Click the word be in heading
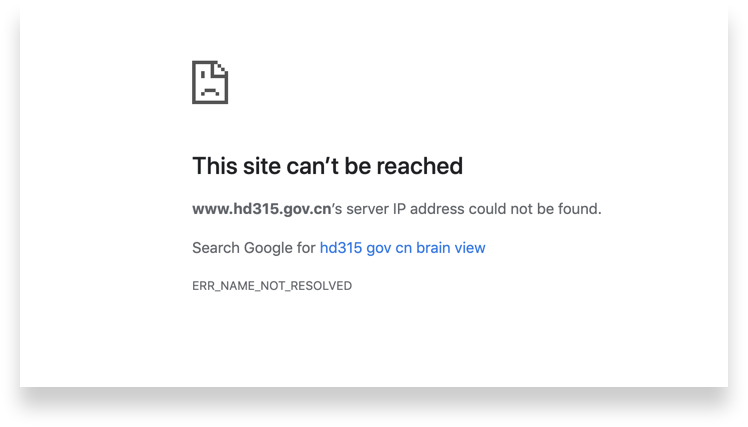Image resolution: width=748 pixels, height=427 pixels. [358, 166]
